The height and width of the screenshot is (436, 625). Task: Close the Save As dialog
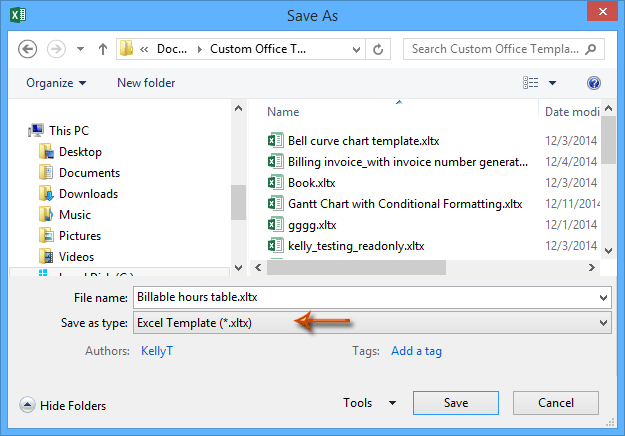click(x=603, y=11)
